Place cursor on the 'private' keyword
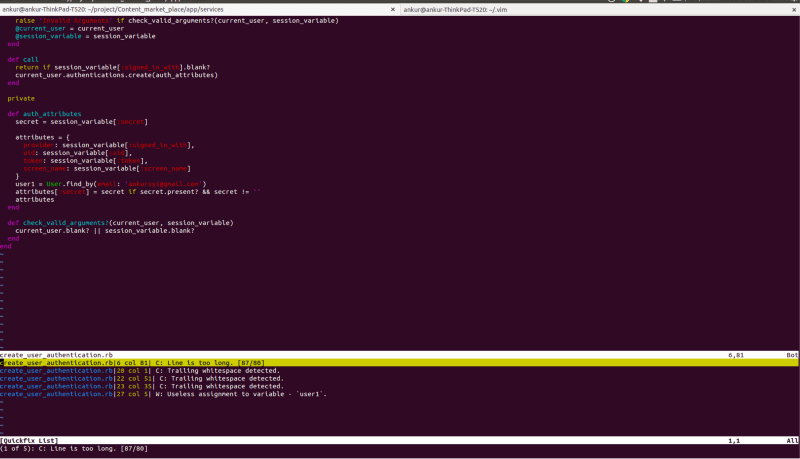 pyautogui.click(x=21, y=98)
